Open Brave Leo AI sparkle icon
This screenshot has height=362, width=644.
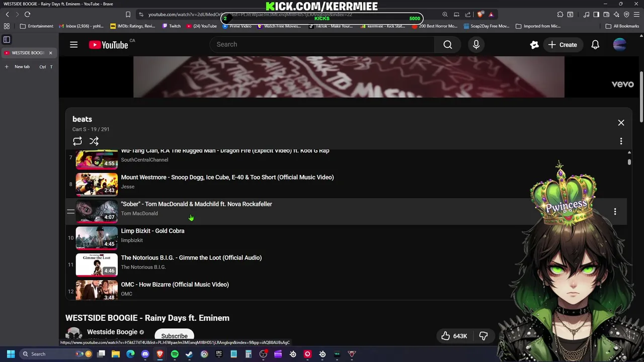pyautogui.click(x=617, y=15)
